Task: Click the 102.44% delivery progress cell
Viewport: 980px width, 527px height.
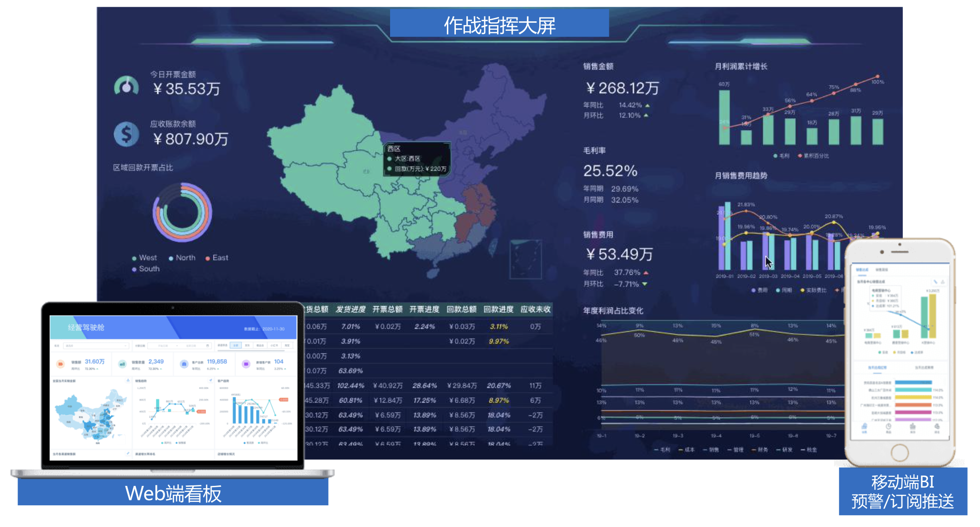Action: pyautogui.click(x=351, y=386)
